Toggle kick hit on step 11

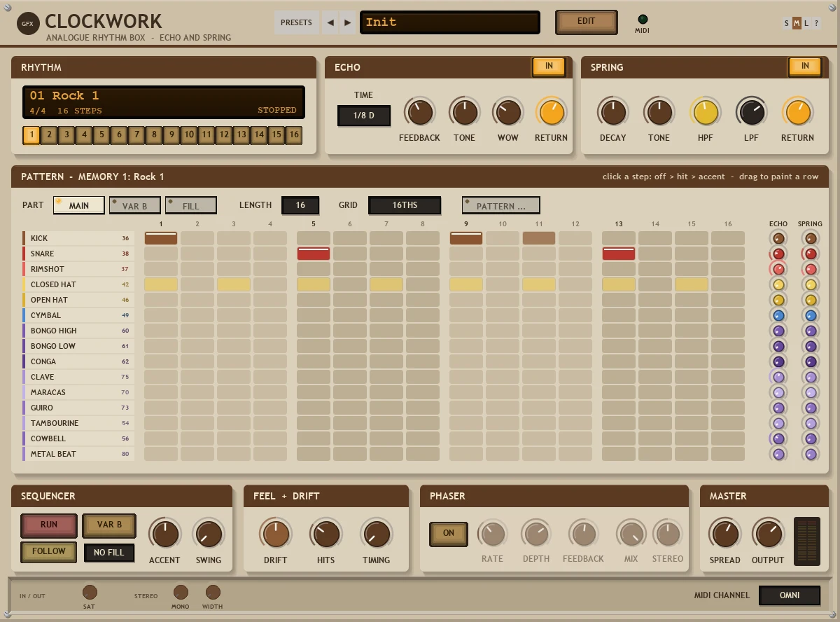(539, 238)
